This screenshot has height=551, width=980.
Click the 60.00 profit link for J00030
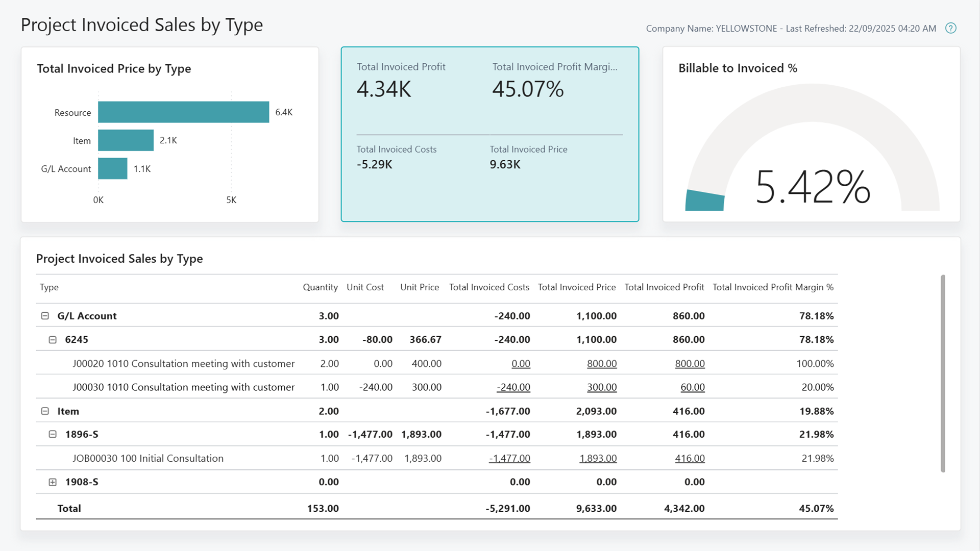tap(692, 387)
